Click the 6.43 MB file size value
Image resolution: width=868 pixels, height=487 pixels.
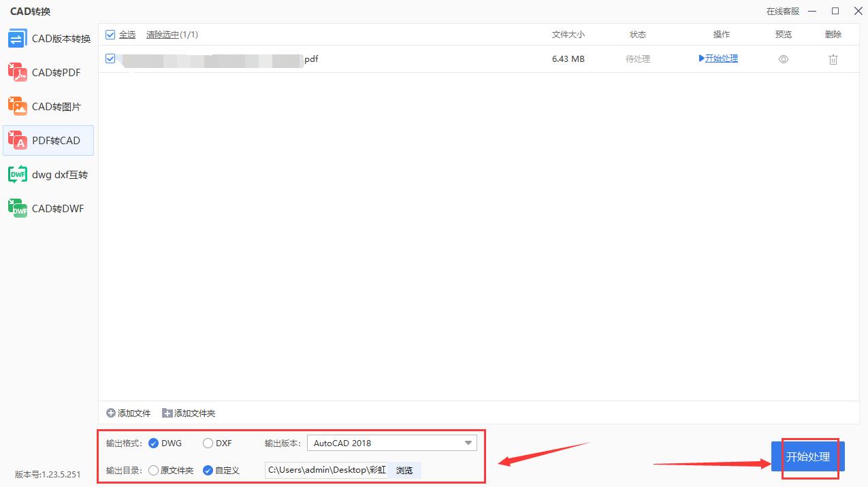(568, 59)
